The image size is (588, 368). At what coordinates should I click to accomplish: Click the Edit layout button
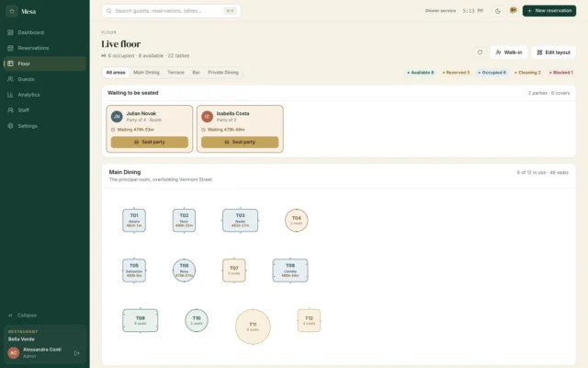click(553, 52)
